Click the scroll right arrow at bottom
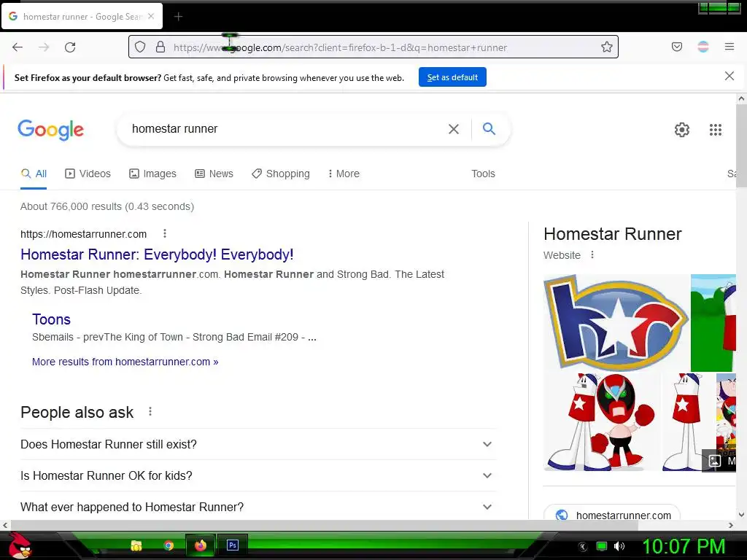Viewport: 747px width, 560px height. pyautogui.click(x=731, y=525)
